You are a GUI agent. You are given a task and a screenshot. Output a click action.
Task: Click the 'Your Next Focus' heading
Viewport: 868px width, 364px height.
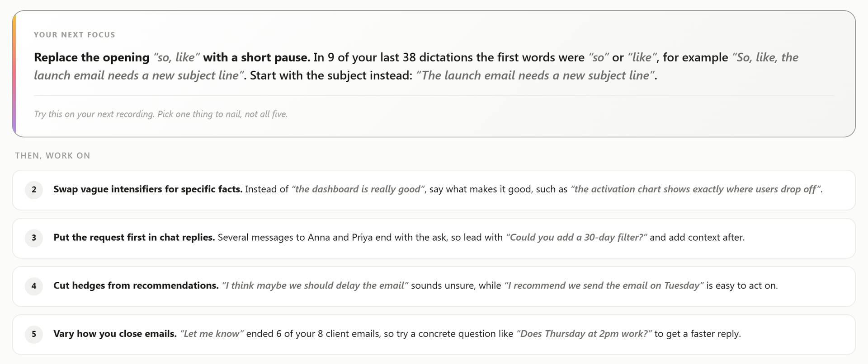click(x=75, y=35)
